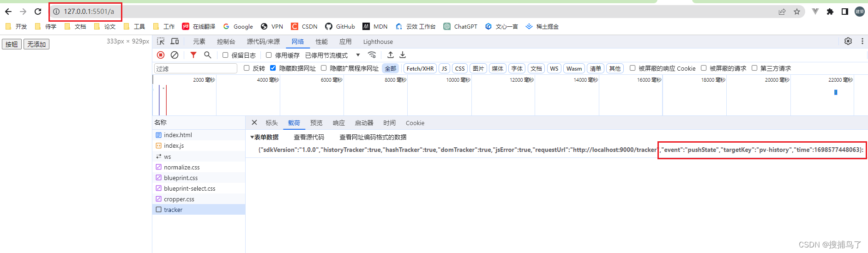This screenshot has height=253, width=868.
Task: Open the 已停用节流模式 throttling dropdown
Action: (x=332, y=55)
